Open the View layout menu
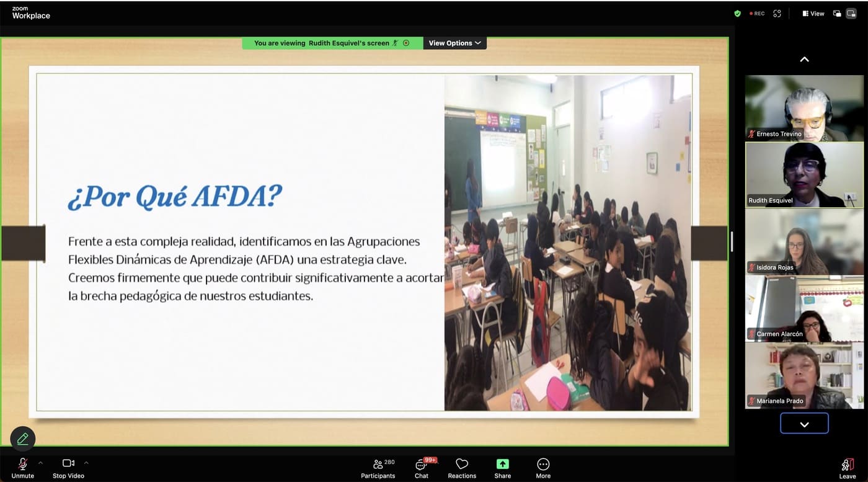This screenshot has width=868, height=482. [x=813, y=13]
